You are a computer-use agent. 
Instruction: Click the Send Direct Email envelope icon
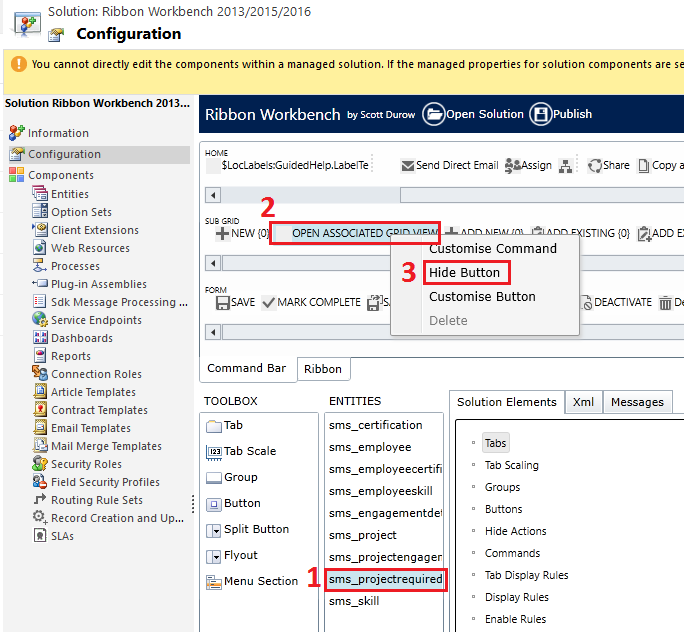[408, 165]
